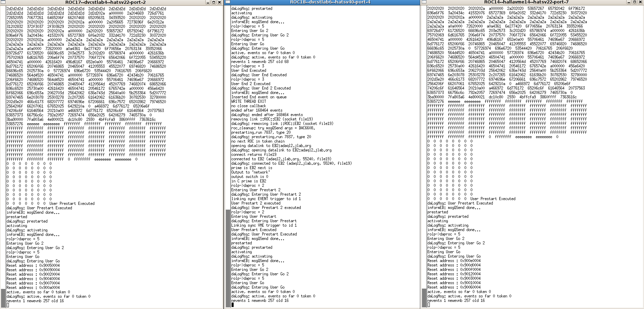Image resolution: width=644 pixels, height=309 pixels.
Task: Click 'nevents 1 newevnb 257 old 68' line
Action: [x=260, y=62]
